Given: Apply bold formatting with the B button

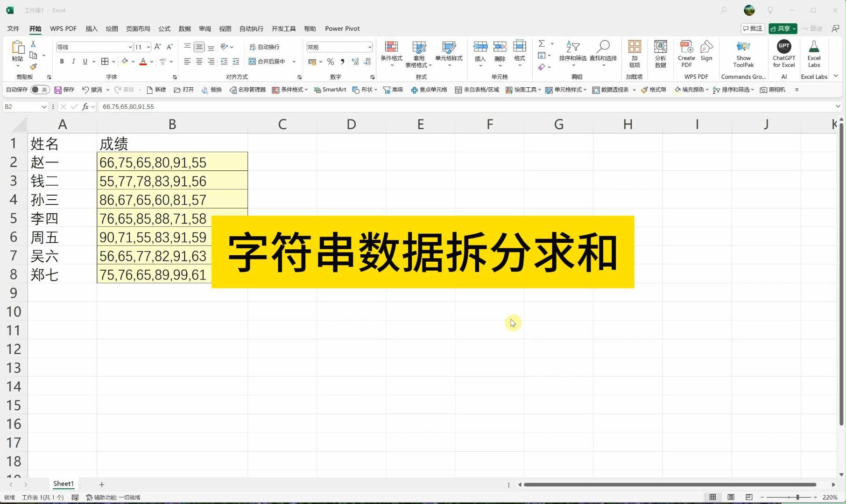Looking at the screenshot, I should [x=61, y=61].
